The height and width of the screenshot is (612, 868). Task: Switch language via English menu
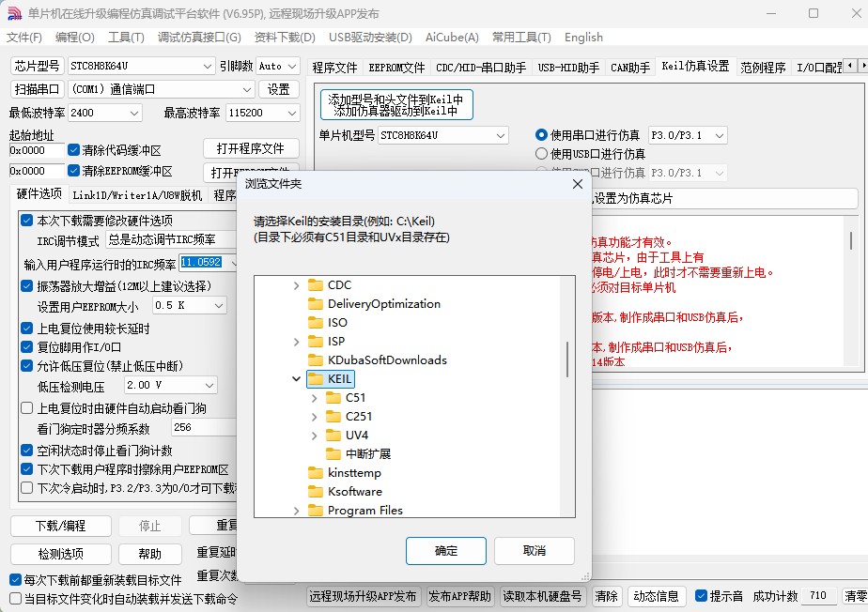[x=583, y=37]
